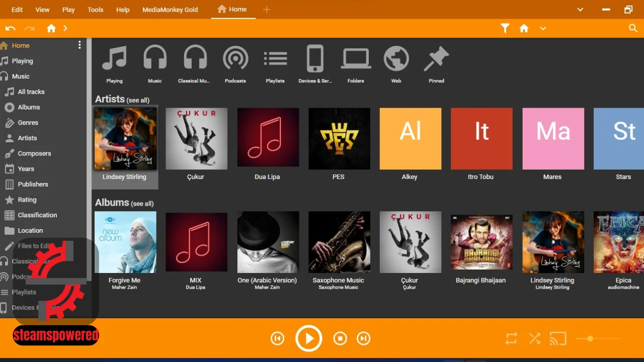Click Artists see all link
This screenshot has width=644, height=362.
(138, 100)
